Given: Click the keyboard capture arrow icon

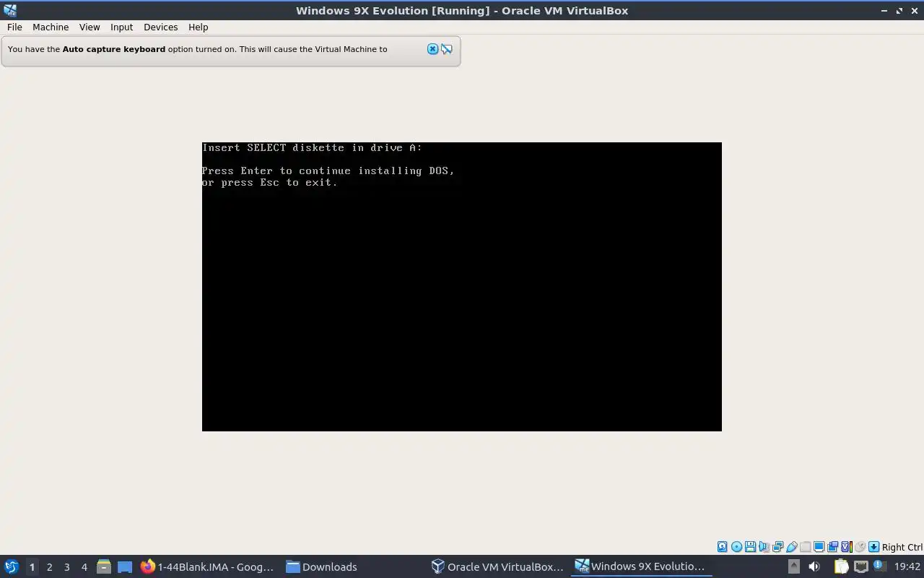Looking at the screenshot, I should (873, 547).
